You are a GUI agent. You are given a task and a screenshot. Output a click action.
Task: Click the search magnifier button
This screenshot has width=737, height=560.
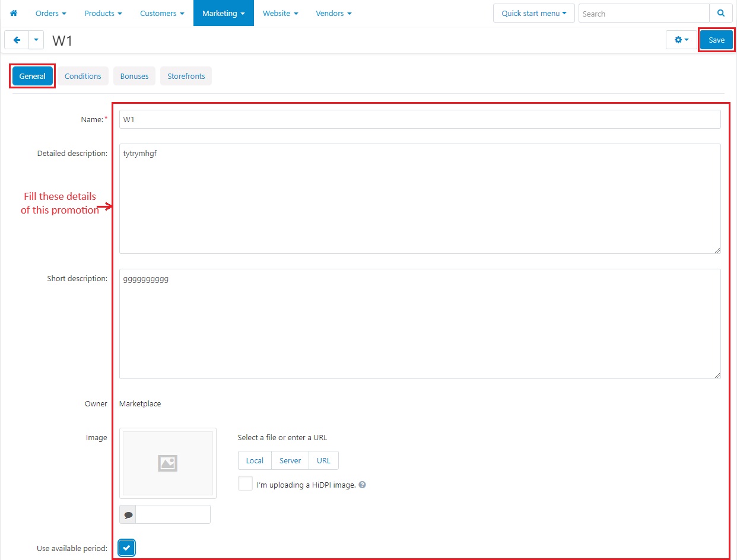[721, 13]
